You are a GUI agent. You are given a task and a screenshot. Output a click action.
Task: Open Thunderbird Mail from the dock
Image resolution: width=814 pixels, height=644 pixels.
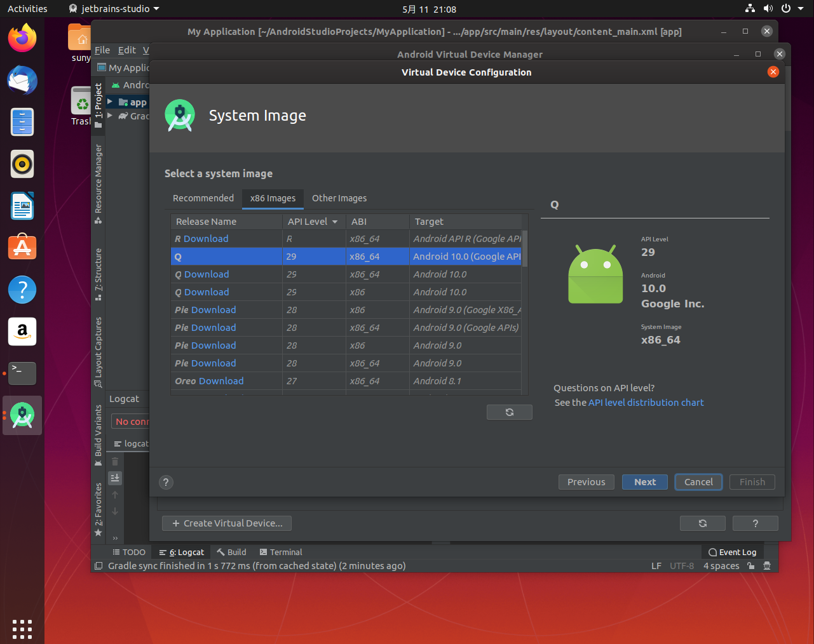pos(22,81)
